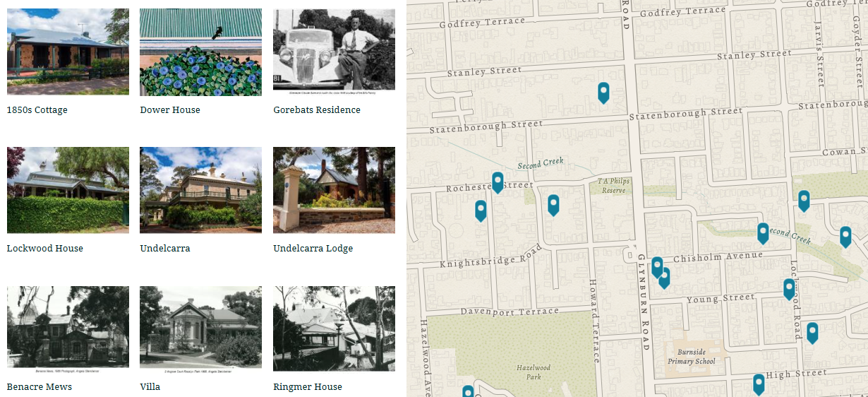Select the pin left of Second Creek label
Image resolution: width=868 pixels, height=397 pixels.
[x=763, y=232]
